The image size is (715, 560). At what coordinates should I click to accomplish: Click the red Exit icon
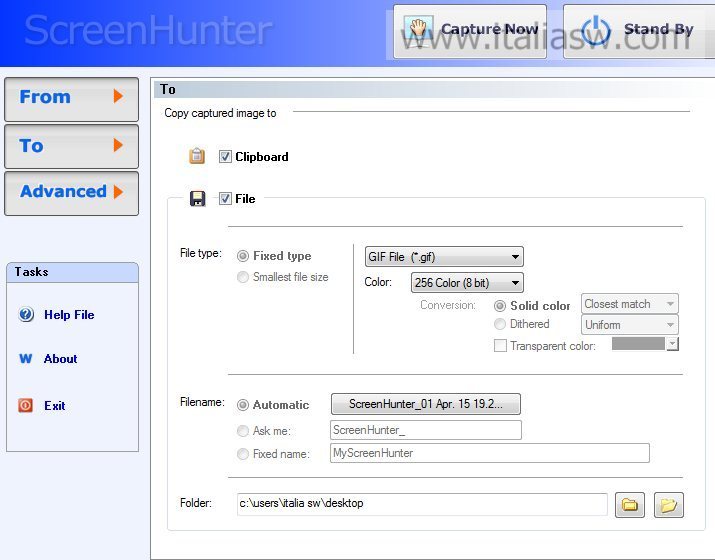[25, 405]
